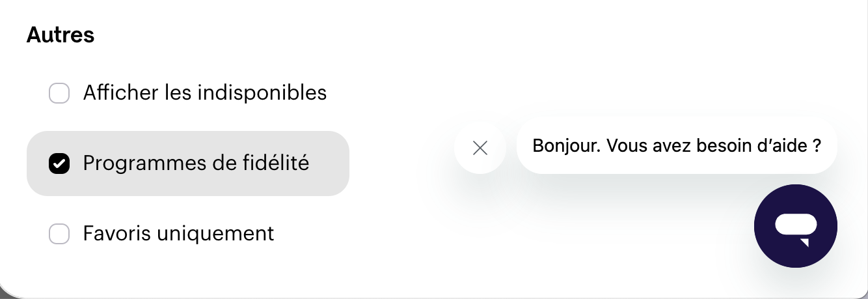
Task: Click the white speech bubble icon
Action: pyautogui.click(x=795, y=228)
